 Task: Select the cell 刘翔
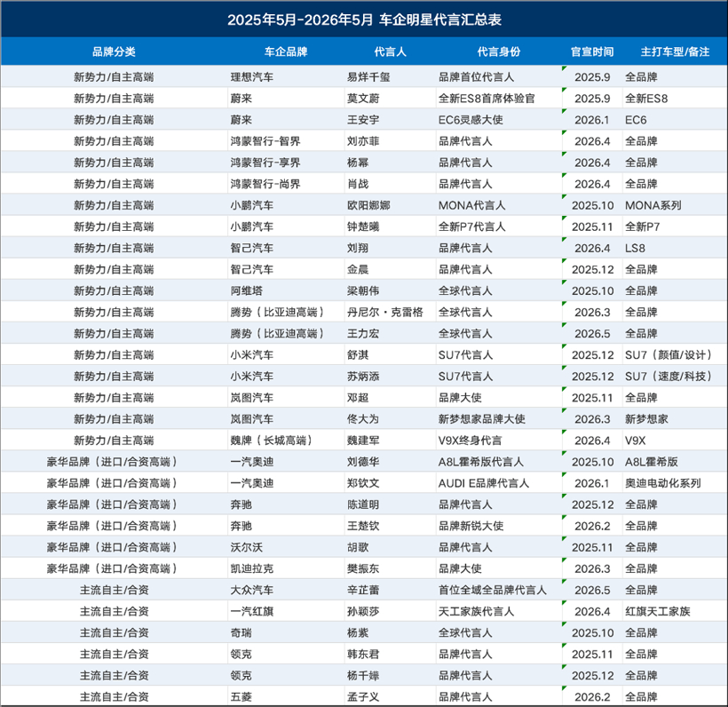pos(358,248)
